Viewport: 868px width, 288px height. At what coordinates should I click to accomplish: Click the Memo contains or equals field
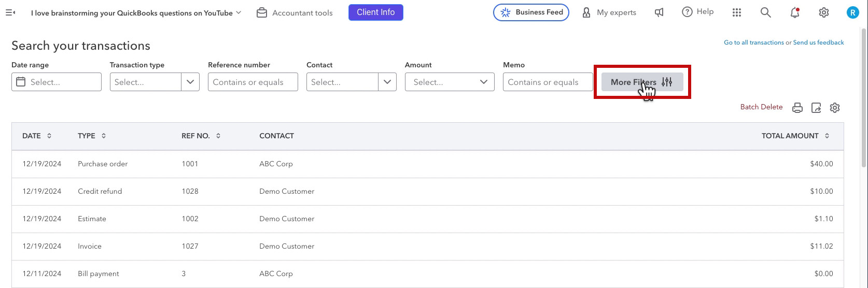(548, 82)
